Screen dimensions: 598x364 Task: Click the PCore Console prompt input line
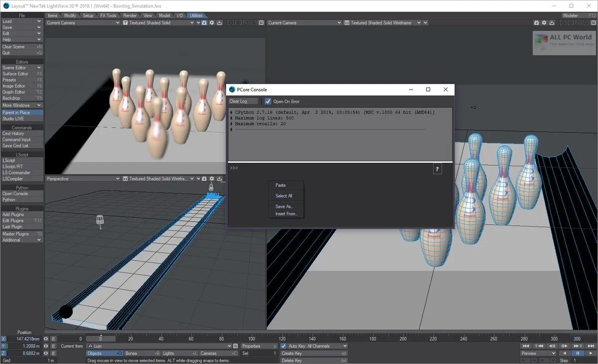click(x=330, y=168)
